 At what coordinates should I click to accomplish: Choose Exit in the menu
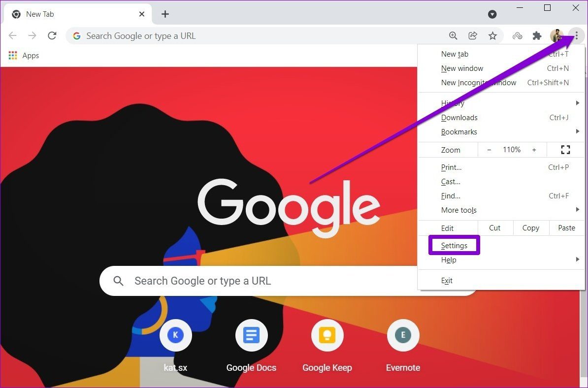click(501, 280)
